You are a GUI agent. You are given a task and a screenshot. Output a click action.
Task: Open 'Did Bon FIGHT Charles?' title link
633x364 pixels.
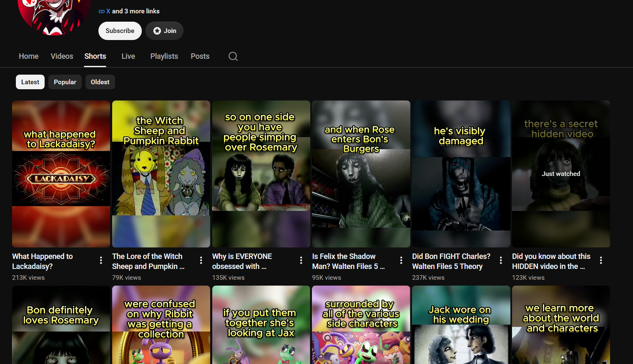(x=451, y=261)
